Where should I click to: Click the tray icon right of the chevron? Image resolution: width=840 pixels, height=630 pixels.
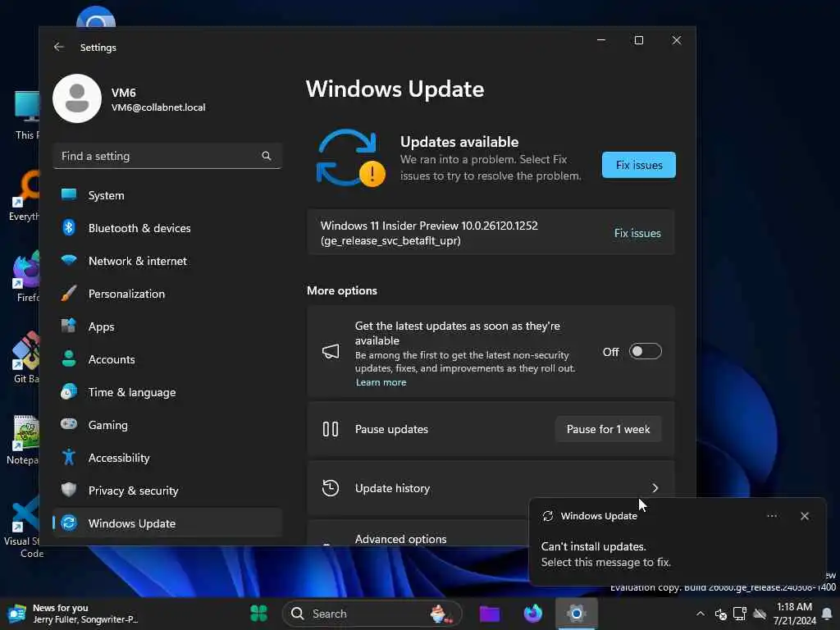(720, 614)
